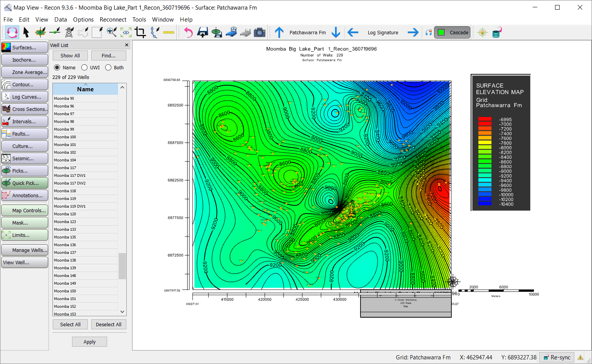Click the Deselect All button
This screenshot has width=592, height=364.
(108, 324)
